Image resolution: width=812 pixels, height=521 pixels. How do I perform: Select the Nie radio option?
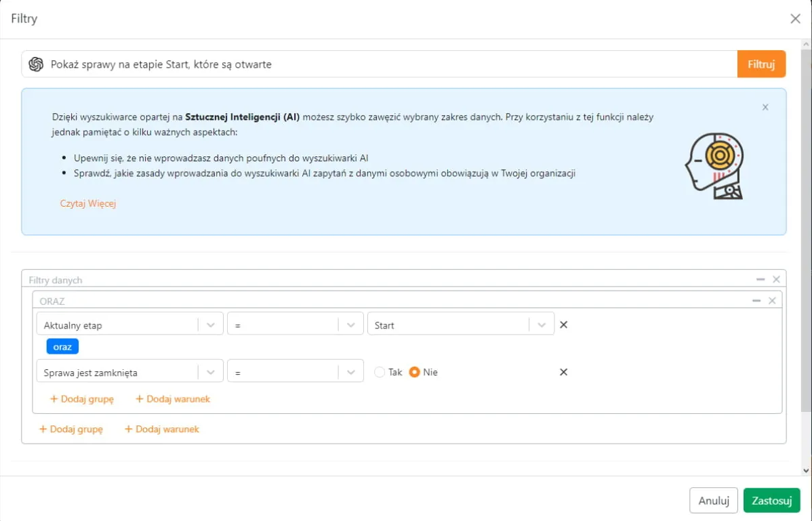414,372
